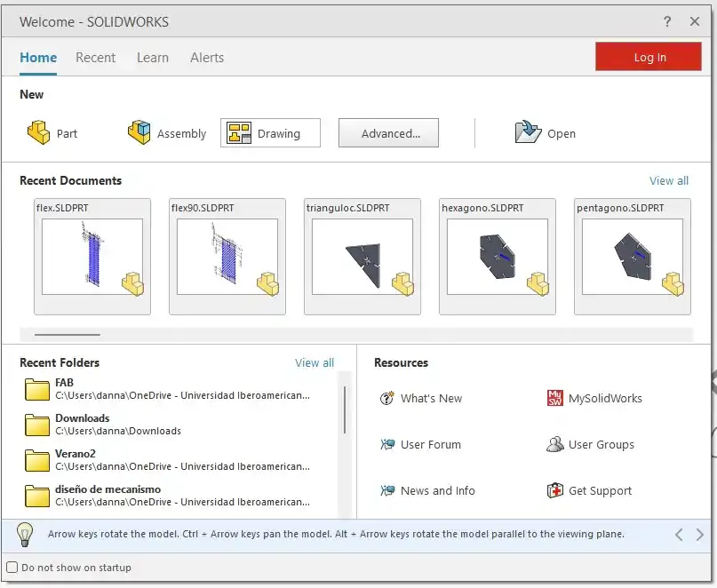This screenshot has height=588, width=717.
Task: Open hexagono.SLDPRT thumbnail
Action: pyautogui.click(x=498, y=257)
